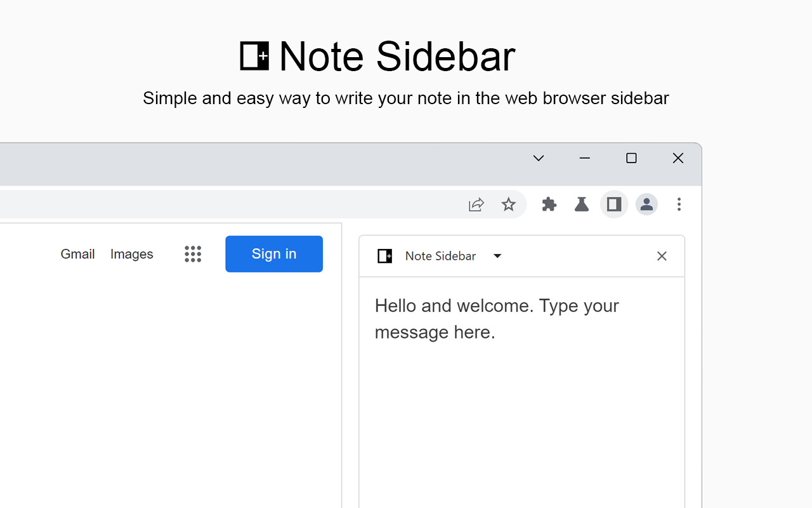
Task: Click the Note Sidebar logo in page heading
Action: [254, 56]
